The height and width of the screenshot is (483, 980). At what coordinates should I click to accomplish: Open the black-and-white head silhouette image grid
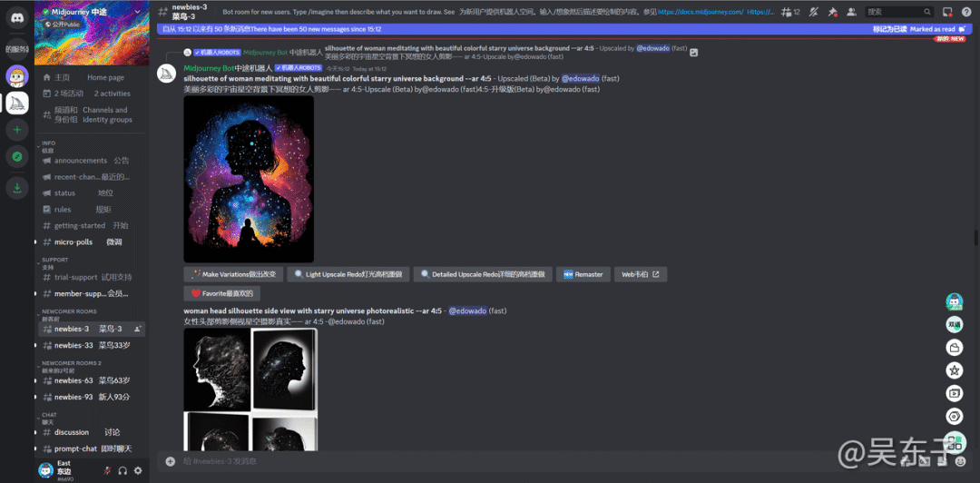(x=250, y=389)
